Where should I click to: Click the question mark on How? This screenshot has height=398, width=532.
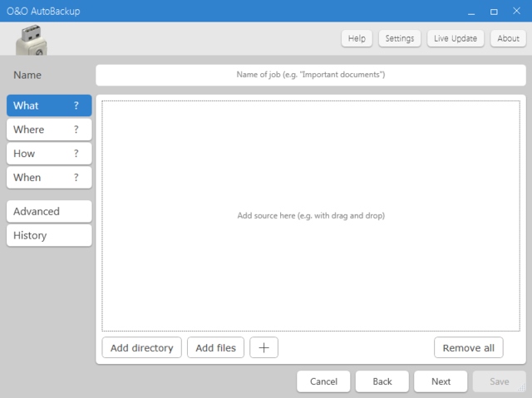pyautogui.click(x=76, y=154)
